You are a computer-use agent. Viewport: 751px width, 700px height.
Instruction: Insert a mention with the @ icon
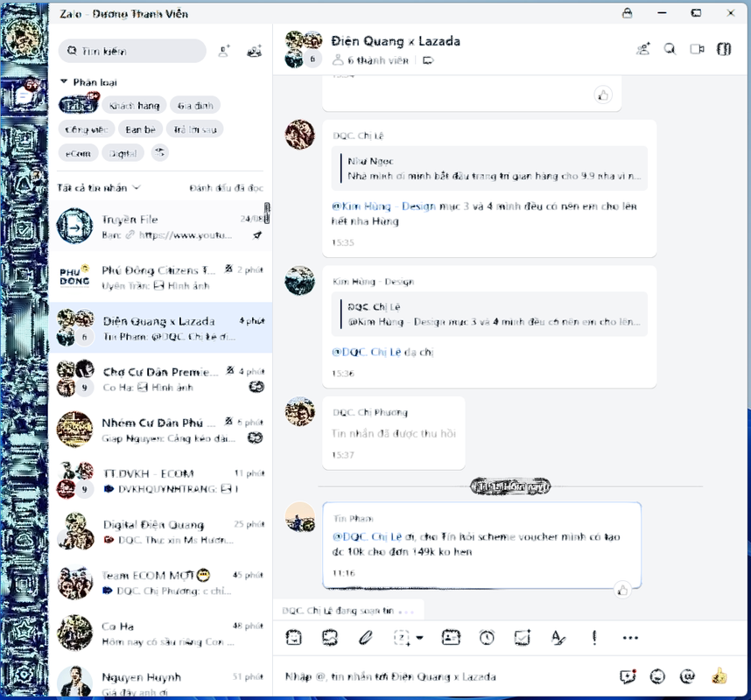pyautogui.click(x=687, y=676)
